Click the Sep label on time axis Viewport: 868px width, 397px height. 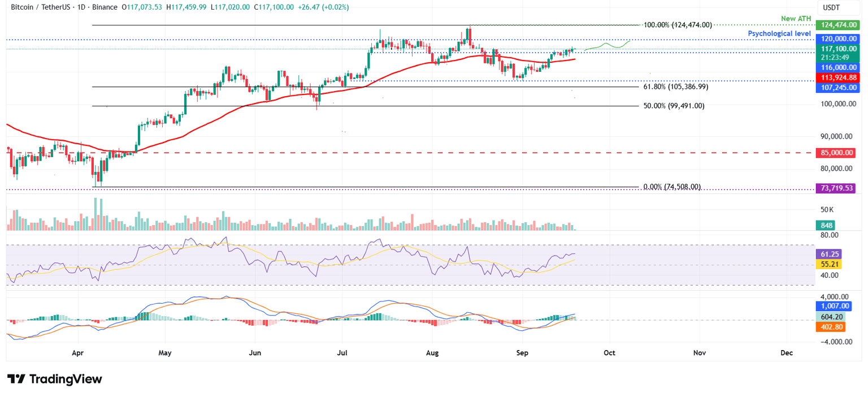(x=522, y=352)
